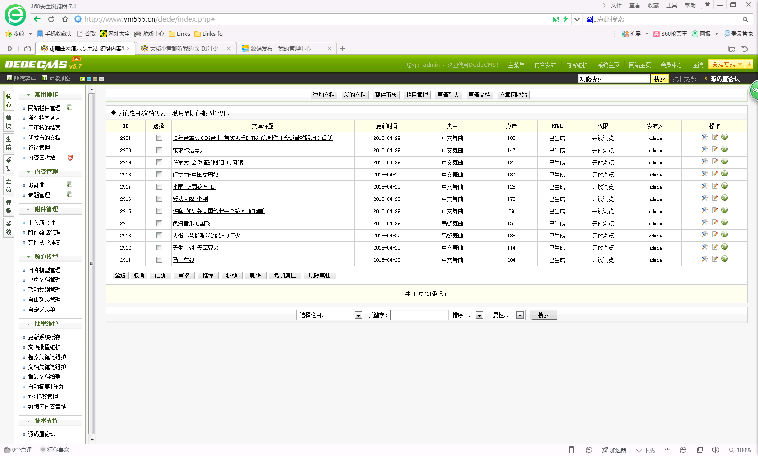Screen dimensions: 758x456
Task: Select the topmost vertical tab on the left strip
Action: (x=8, y=101)
